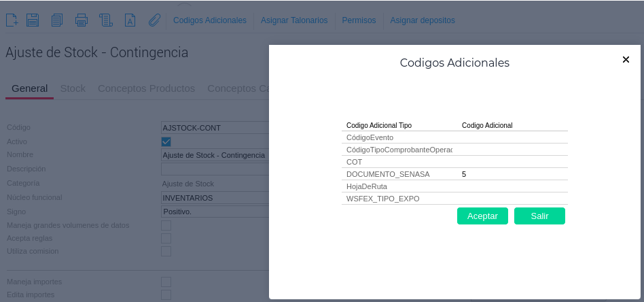Switch to the Stock tab

coord(73,88)
